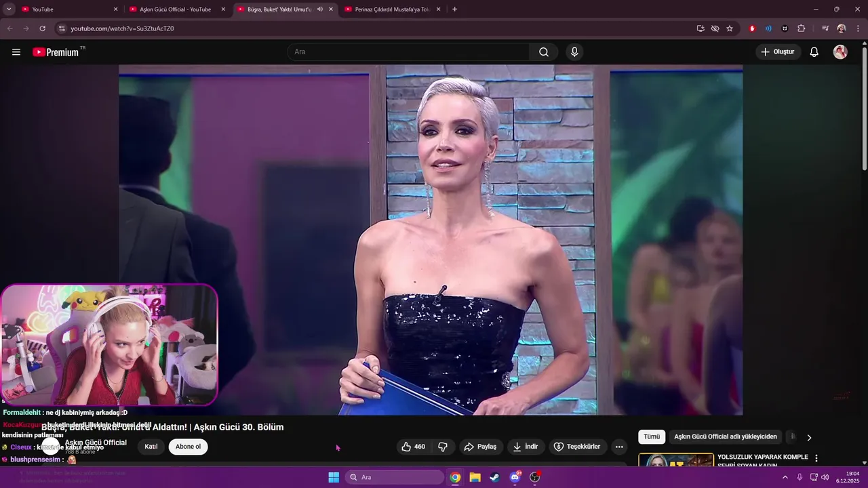Open more actions three-dot menu under video

pyautogui.click(x=618, y=447)
